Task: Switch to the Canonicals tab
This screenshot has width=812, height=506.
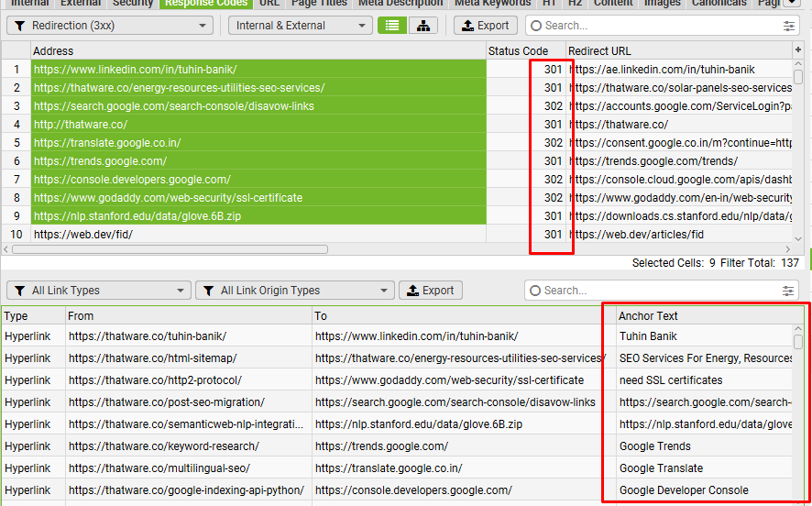Action: click(719, 3)
